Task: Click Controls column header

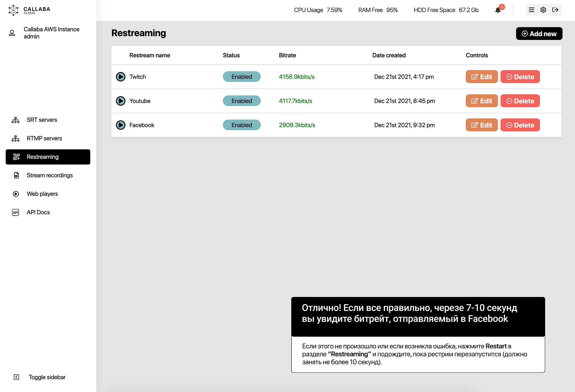Action: (477, 55)
